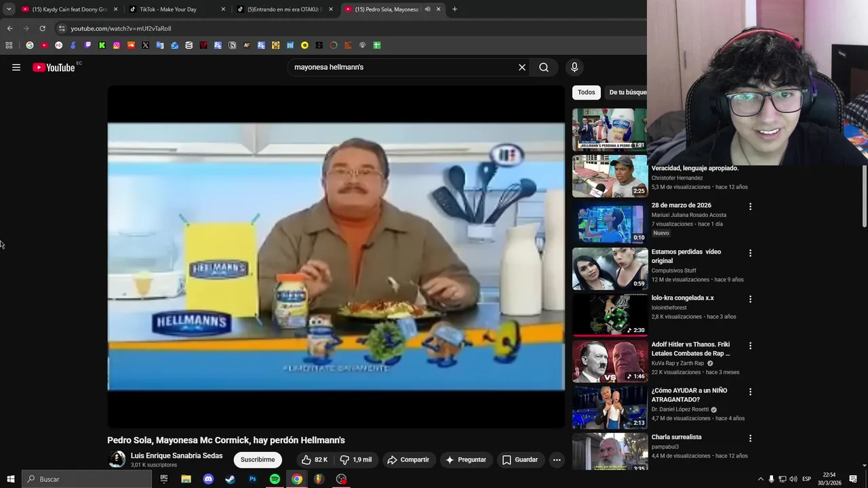Click the browser address bar URL

[x=121, y=28]
